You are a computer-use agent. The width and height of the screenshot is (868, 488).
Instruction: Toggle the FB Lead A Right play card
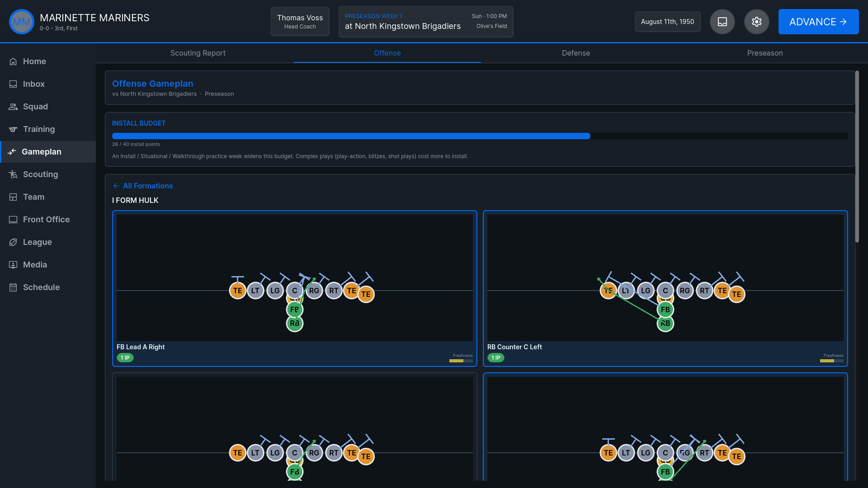tap(294, 288)
